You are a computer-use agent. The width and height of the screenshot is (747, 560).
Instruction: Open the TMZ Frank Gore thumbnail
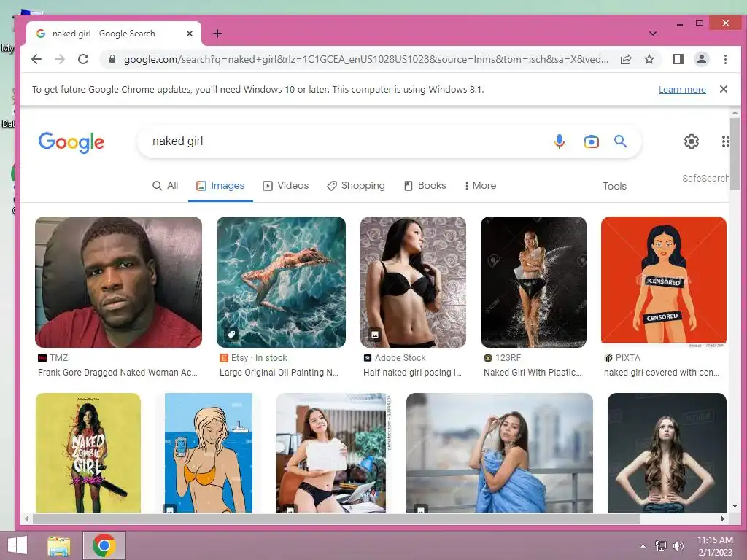click(119, 282)
